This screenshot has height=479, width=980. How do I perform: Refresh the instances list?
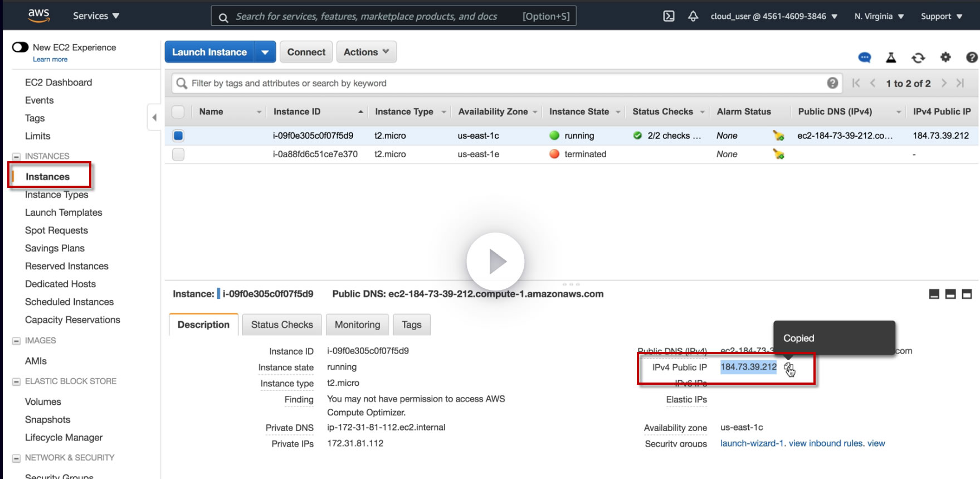[x=918, y=57]
